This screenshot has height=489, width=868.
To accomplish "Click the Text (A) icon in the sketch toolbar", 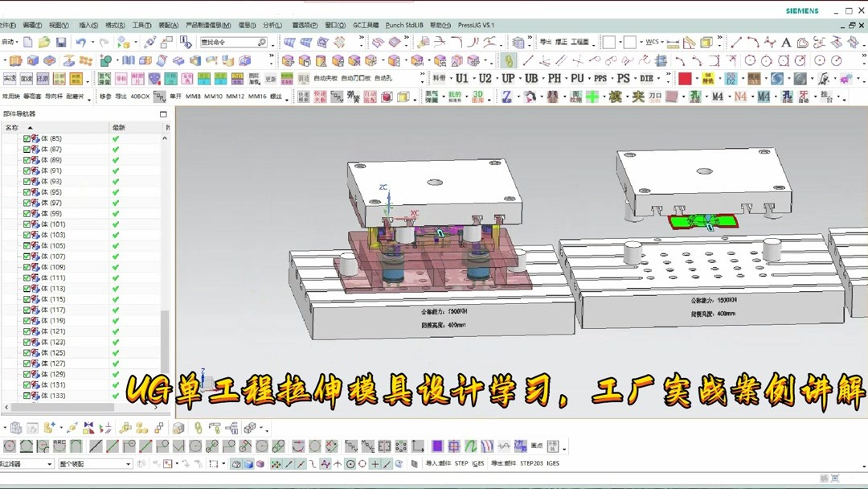I will (786, 42).
